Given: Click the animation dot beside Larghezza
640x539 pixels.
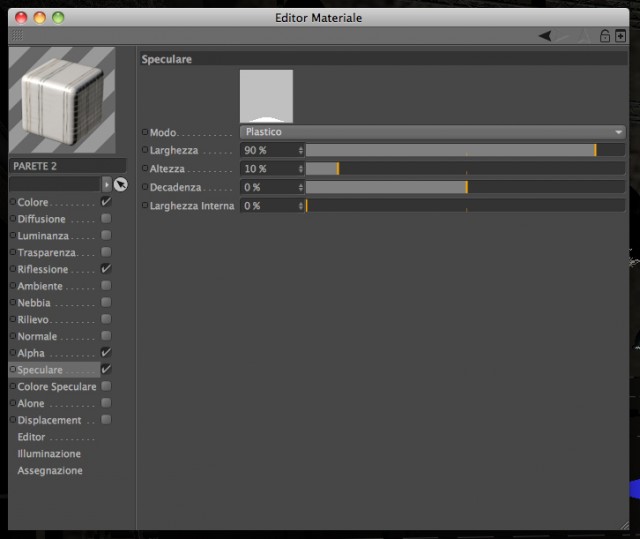Looking at the screenshot, I should [x=144, y=150].
